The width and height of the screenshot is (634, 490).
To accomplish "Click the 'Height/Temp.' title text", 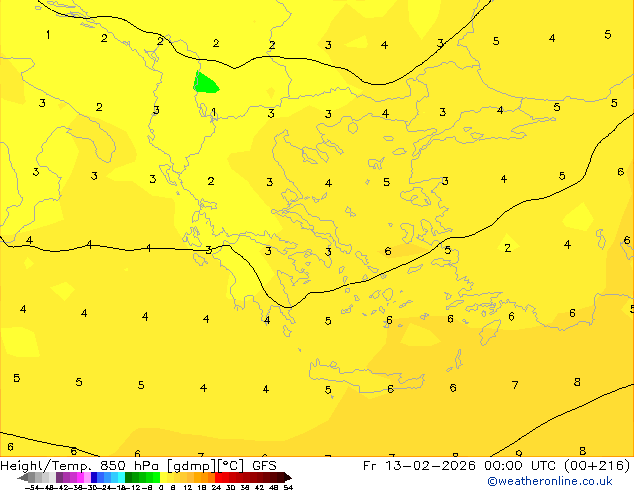I will coord(47,465).
